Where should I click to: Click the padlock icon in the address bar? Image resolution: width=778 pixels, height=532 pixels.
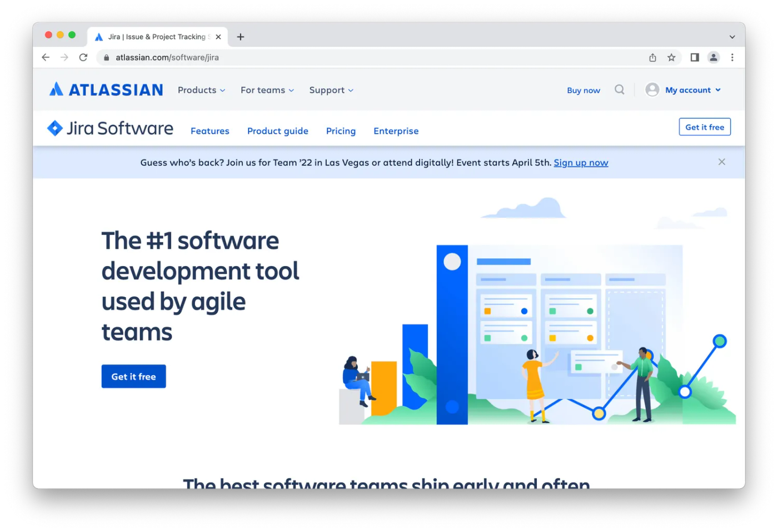coord(106,57)
